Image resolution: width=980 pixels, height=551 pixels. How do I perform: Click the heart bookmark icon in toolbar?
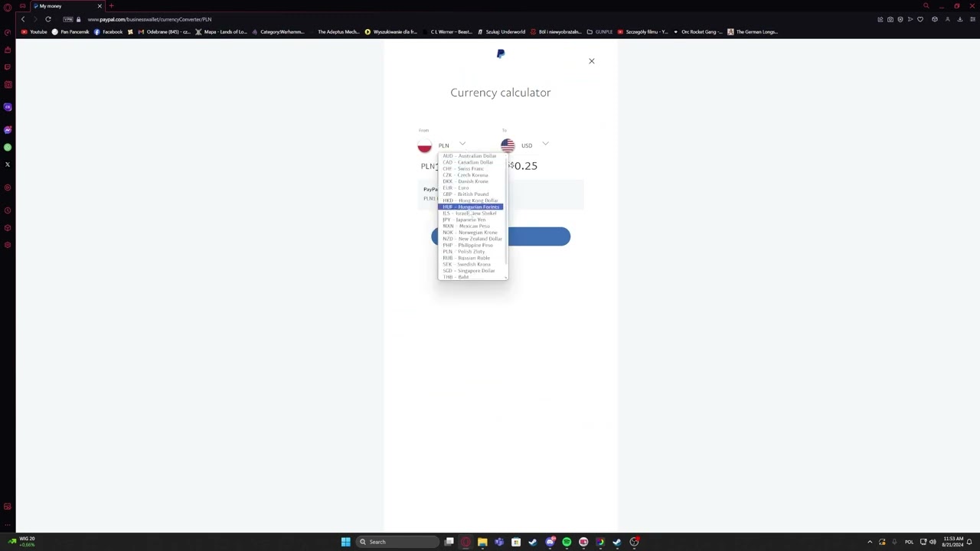(920, 19)
